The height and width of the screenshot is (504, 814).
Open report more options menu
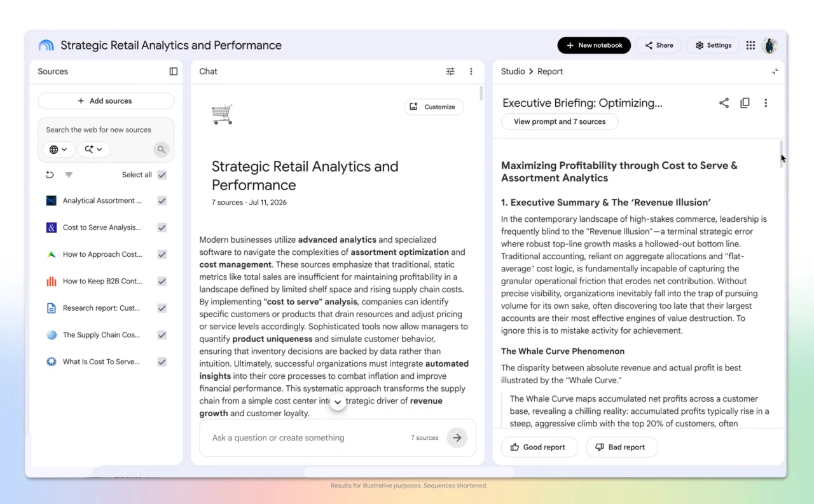[x=766, y=103]
